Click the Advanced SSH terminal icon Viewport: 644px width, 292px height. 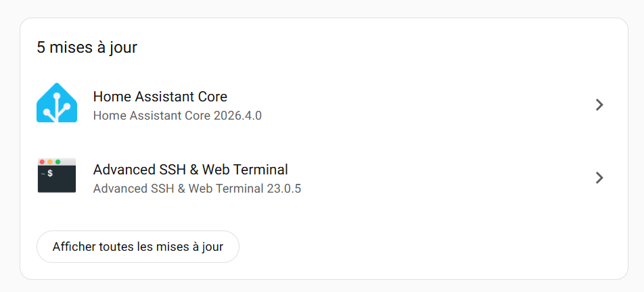coord(57,176)
